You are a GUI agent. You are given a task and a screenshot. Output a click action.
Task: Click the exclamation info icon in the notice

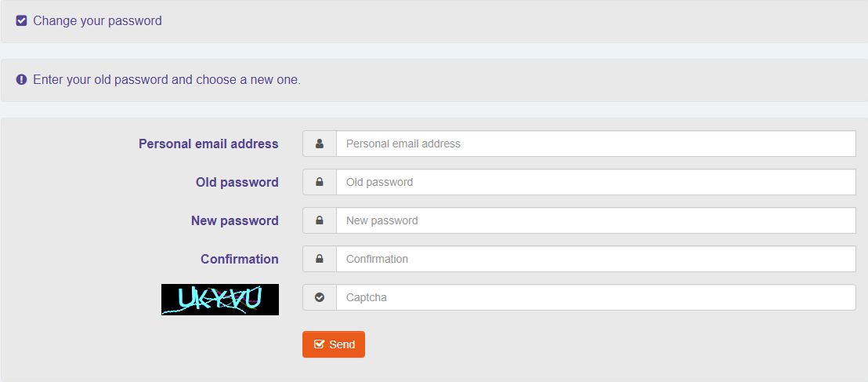pos(22,79)
